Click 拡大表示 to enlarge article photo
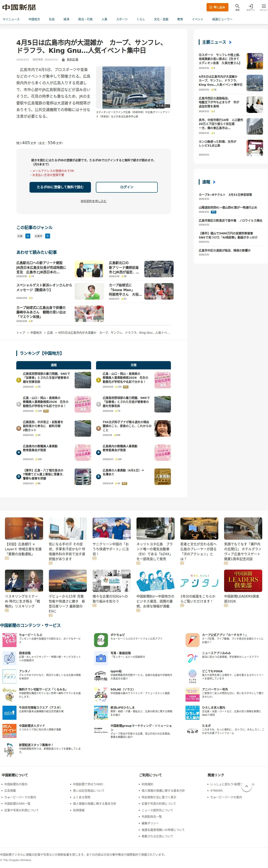Screen dimensions: 268x868 click(162, 106)
